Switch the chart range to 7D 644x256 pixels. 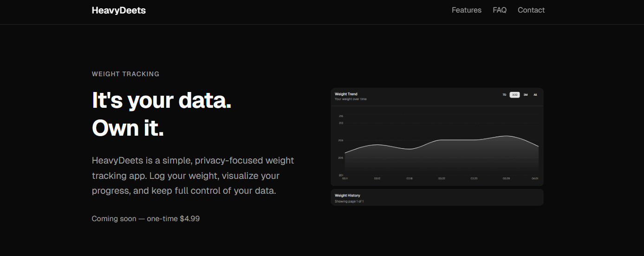(504, 95)
